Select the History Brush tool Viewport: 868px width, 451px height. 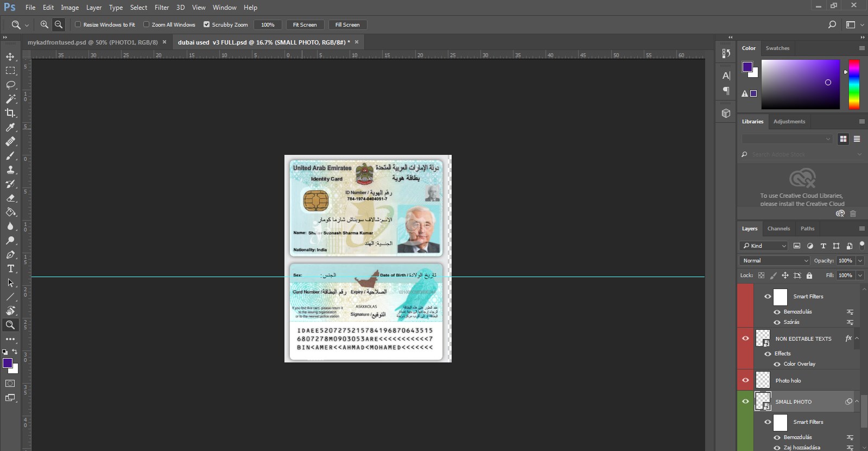(10, 184)
